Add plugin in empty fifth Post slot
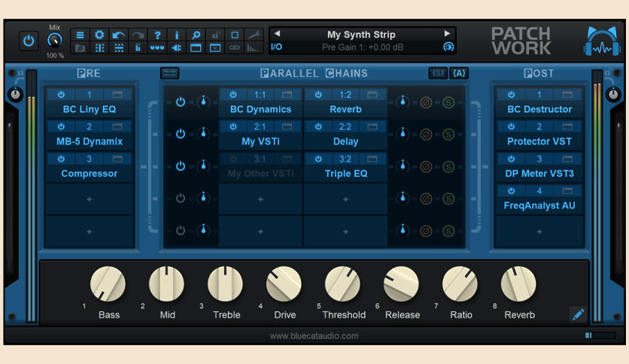The height and width of the screenshot is (364, 629). pyautogui.click(x=539, y=232)
